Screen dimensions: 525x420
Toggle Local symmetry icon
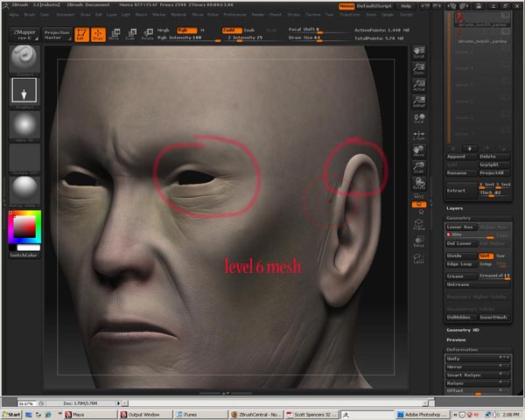419,118
